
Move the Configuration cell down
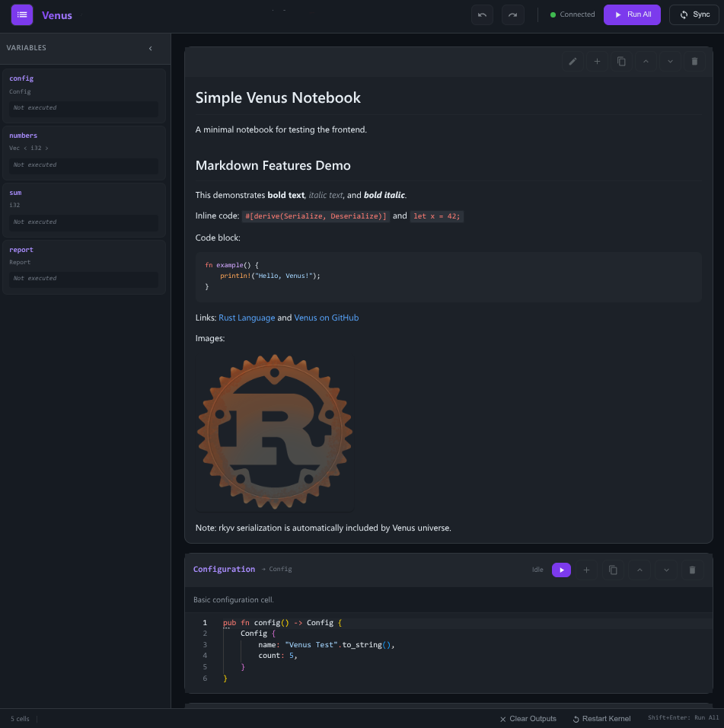click(x=666, y=570)
